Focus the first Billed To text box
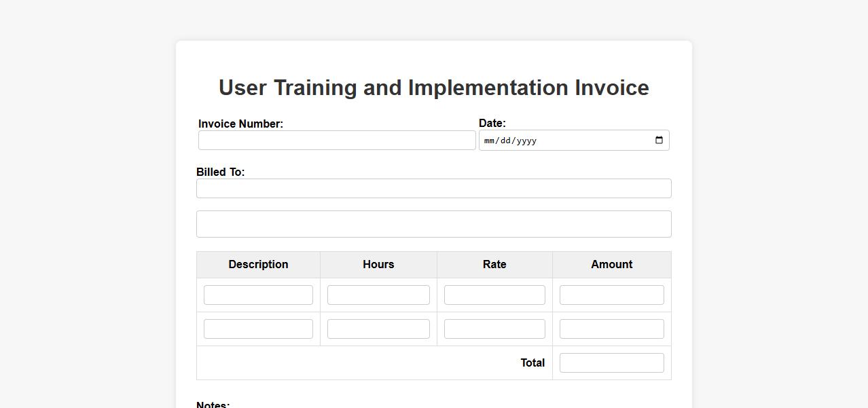The height and width of the screenshot is (408, 868). pyautogui.click(x=433, y=189)
